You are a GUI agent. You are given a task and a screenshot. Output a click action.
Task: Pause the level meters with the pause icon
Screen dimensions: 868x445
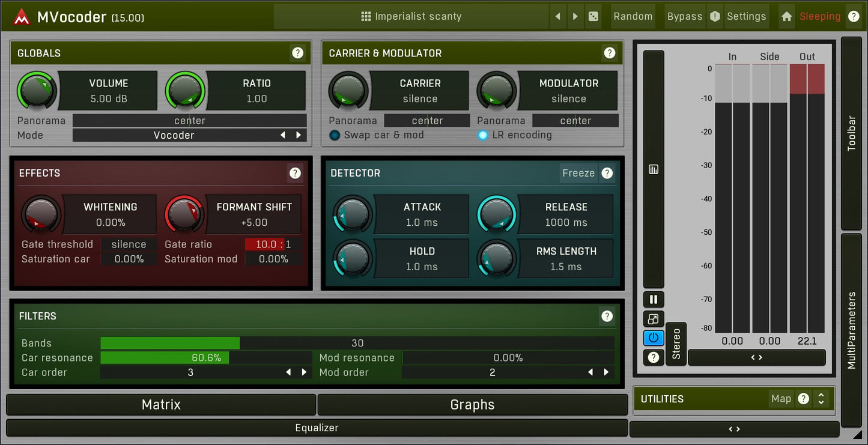(x=653, y=299)
